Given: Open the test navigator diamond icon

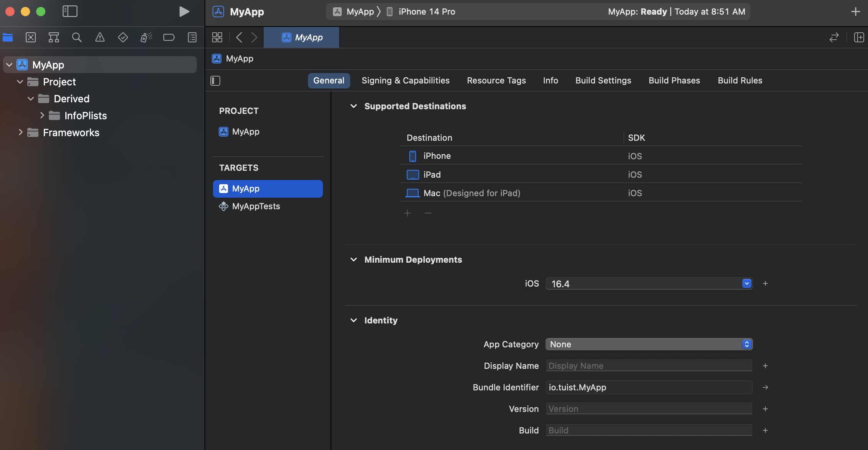Looking at the screenshot, I should [123, 37].
